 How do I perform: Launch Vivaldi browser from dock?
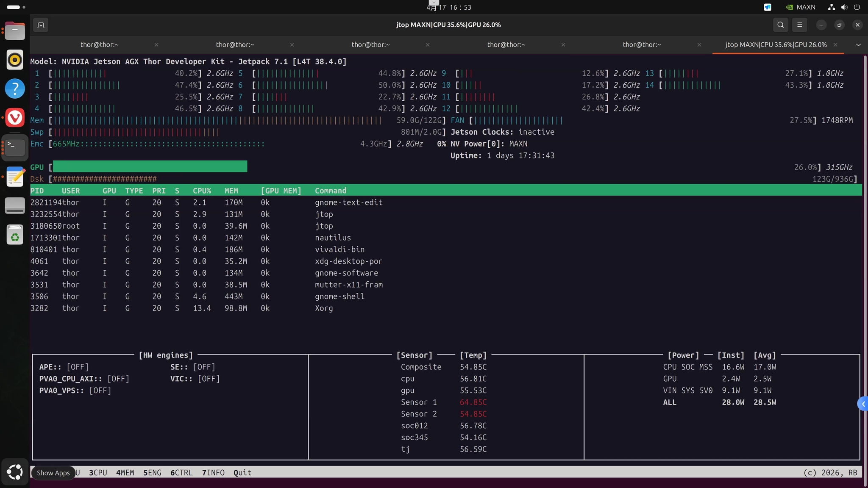[x=15, y=117]
